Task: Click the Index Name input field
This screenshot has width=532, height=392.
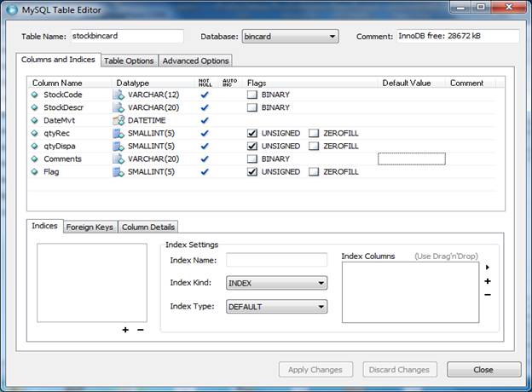Action: point(276,260)
